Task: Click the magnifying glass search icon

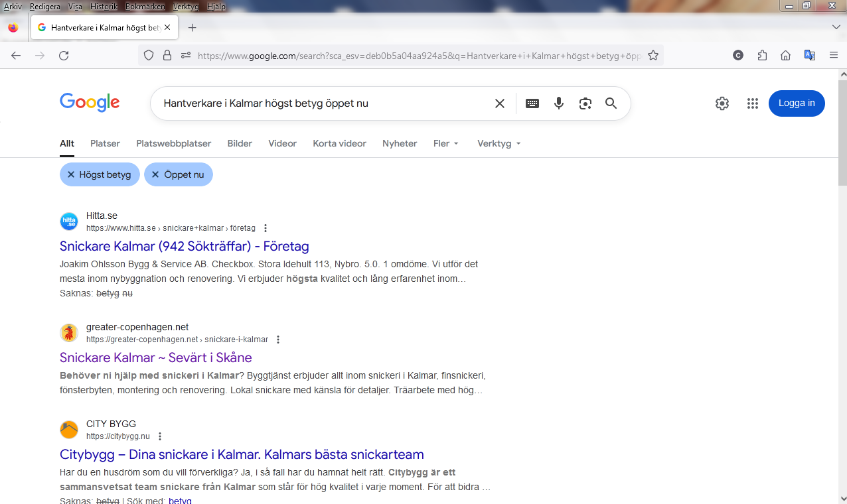Action: tap(611, 103)
